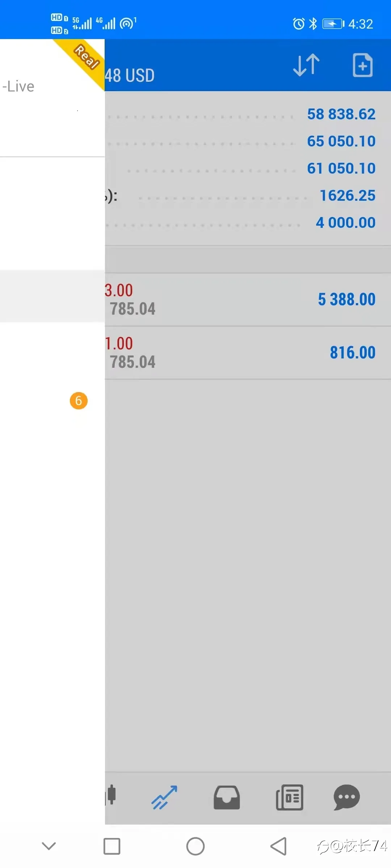Viewport: 391px width, 868px height.
Task: Switch to the Trade tab with trend arrows
Action: coord(164,797)
